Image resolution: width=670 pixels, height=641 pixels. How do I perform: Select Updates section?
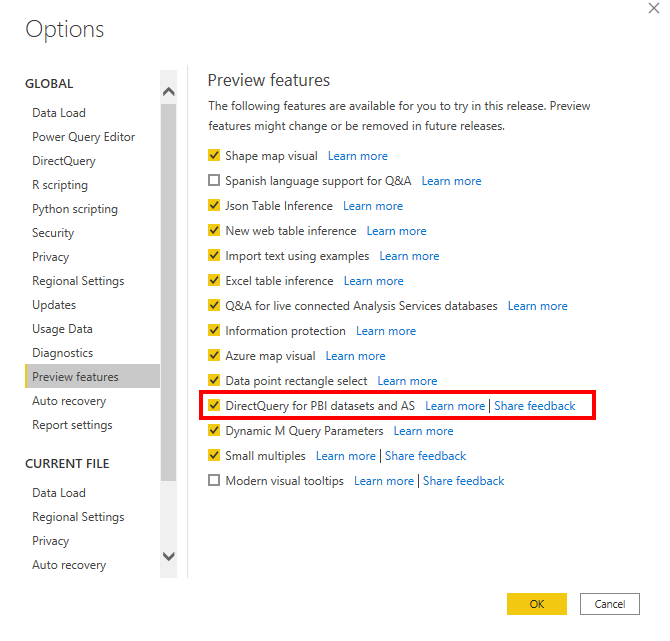54,305
